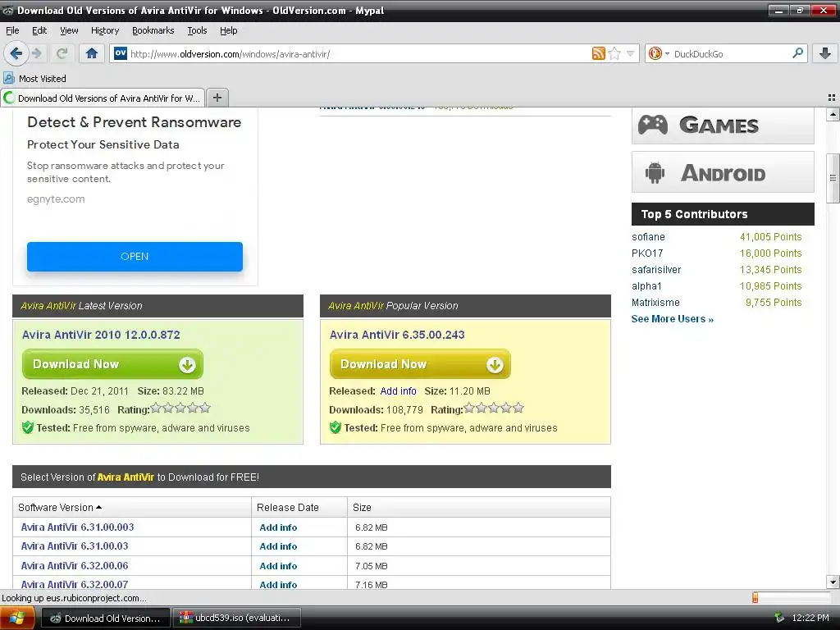Click the game controller icon
Viewport: 840px width, 630px height.
click(652, 125)
